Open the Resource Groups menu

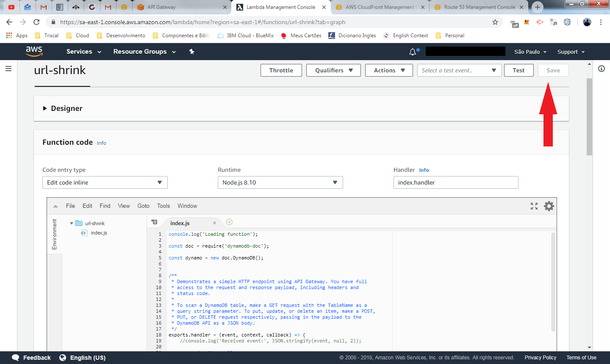[144, 52]
